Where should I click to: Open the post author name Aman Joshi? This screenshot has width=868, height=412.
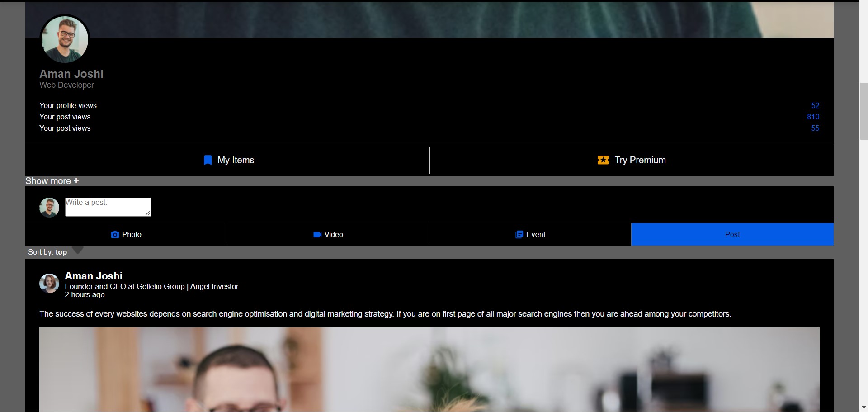94,276
